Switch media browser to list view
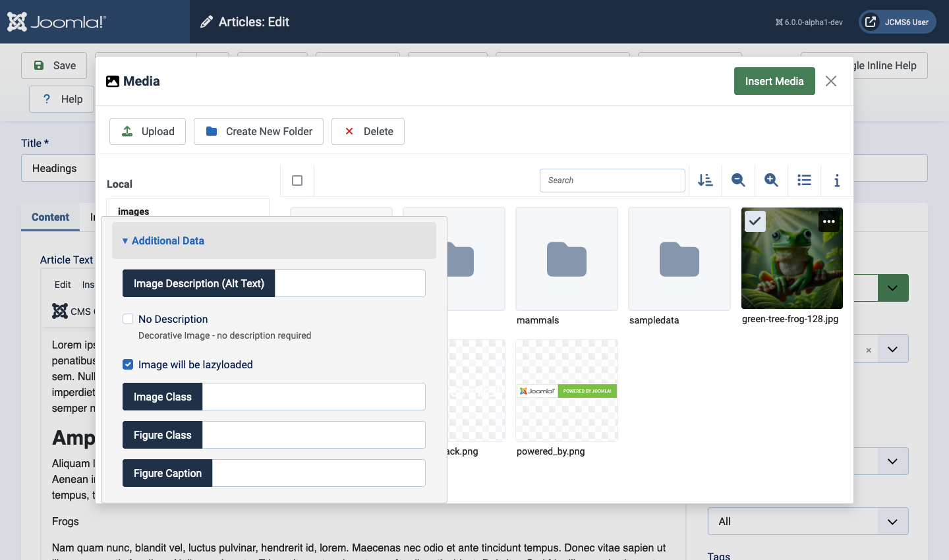Viewport: 949px width, 560px height. tap(804, 181)
